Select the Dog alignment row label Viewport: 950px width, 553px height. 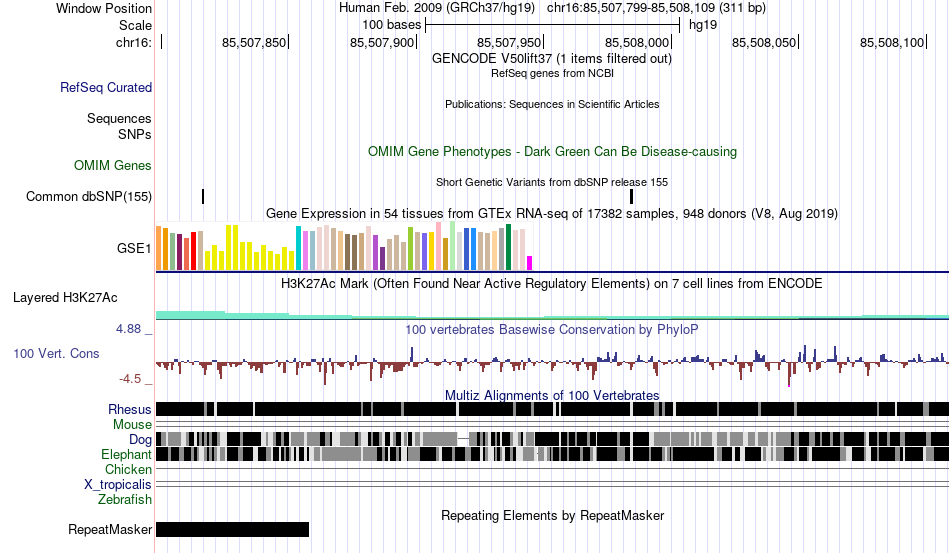[x=140, y=440]
